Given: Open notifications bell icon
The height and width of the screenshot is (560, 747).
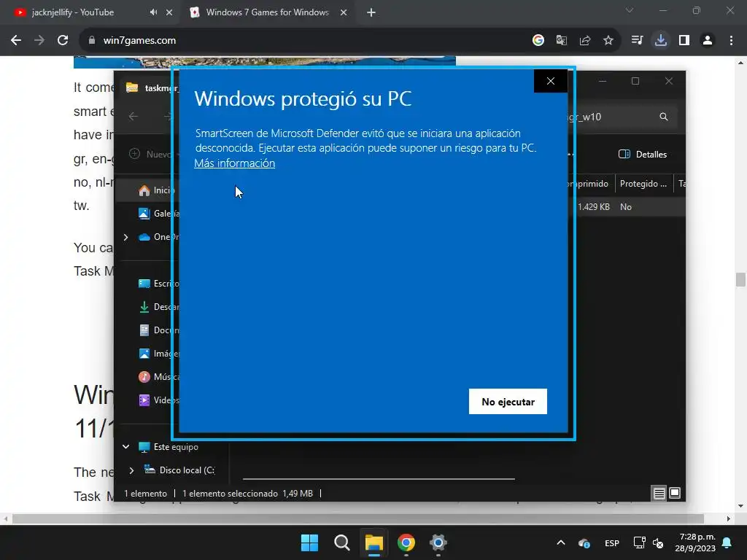Looking at the screenshot, I should pos(727,542).
